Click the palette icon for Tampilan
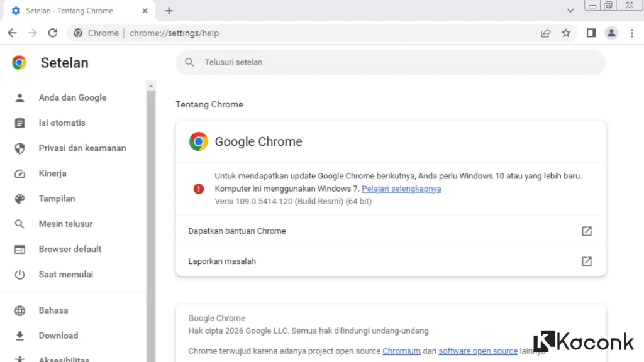 [x=19, y=199]
